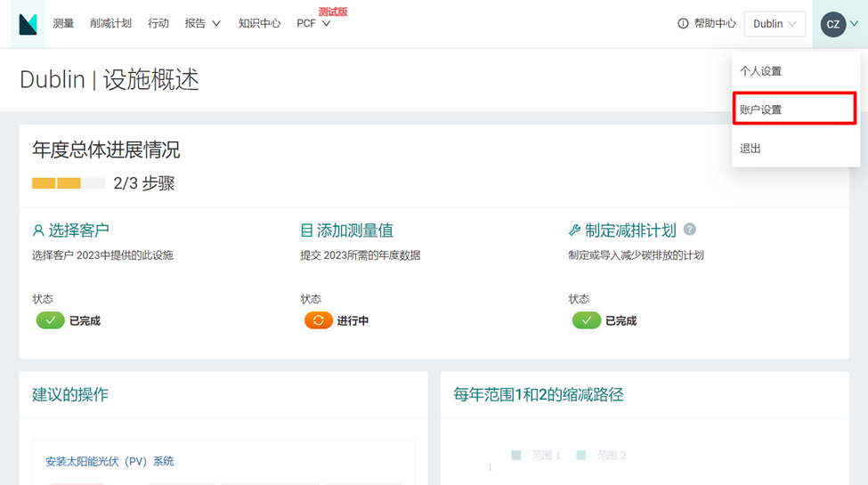Screen dimensions: 868x485
Task: Click text 选择客户 2023中提供的此设施
Action: click(102, 255)
